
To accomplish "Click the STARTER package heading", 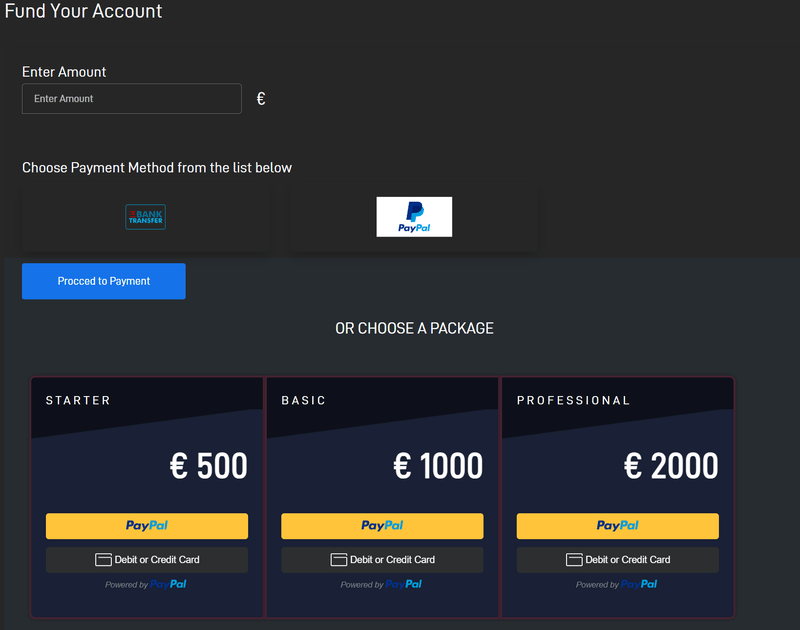I will [78, 400].
